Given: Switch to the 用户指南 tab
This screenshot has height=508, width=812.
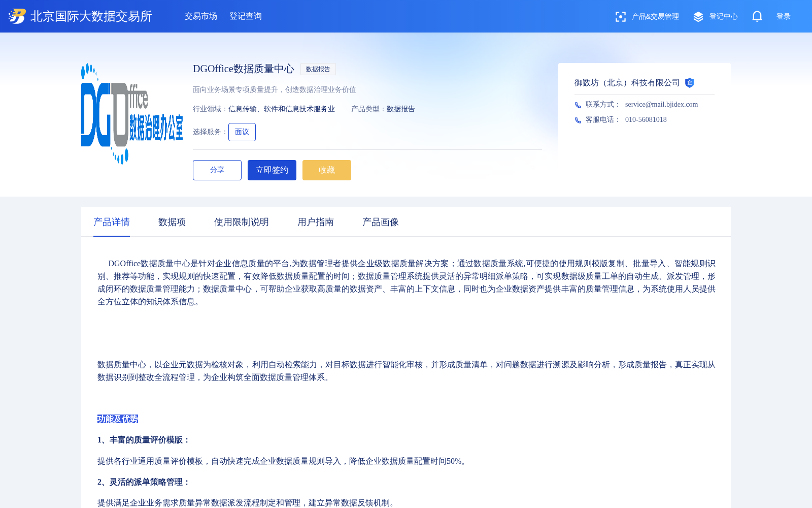Looking at the screenshot, I should 316,222.
